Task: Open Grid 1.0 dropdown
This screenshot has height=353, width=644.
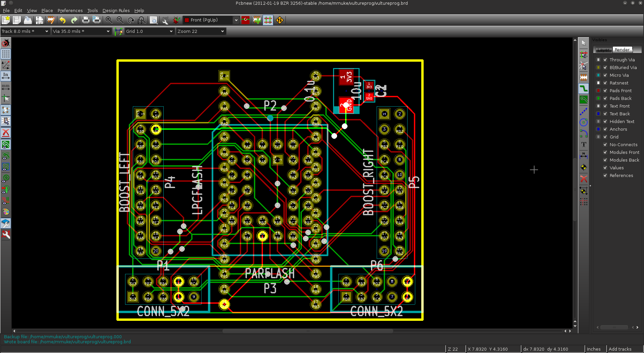Action: point(150,31)
